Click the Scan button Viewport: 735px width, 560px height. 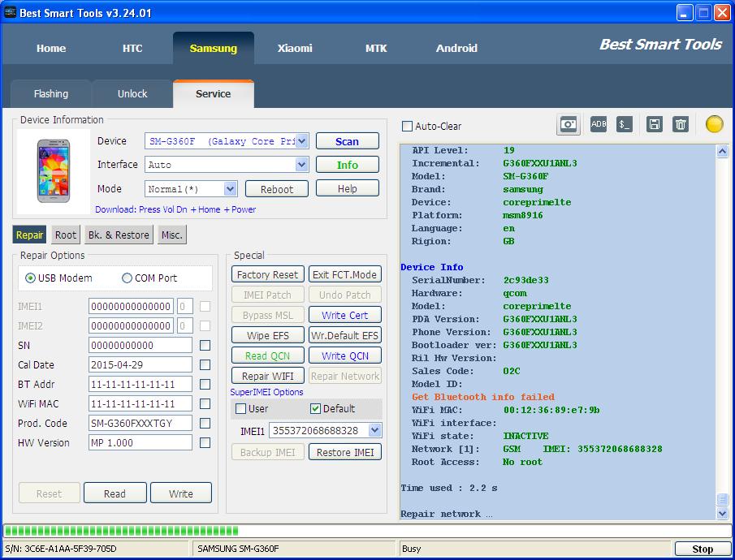[348, 141]
